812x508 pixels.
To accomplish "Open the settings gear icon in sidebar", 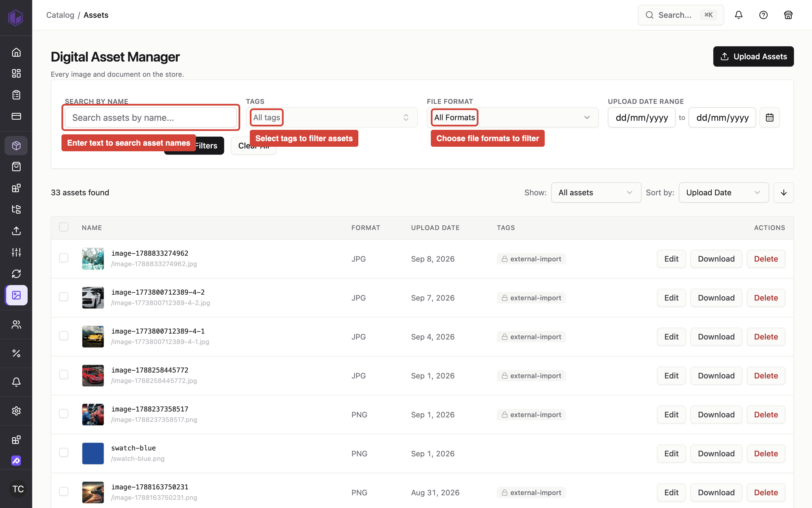I will pos(16,411).
